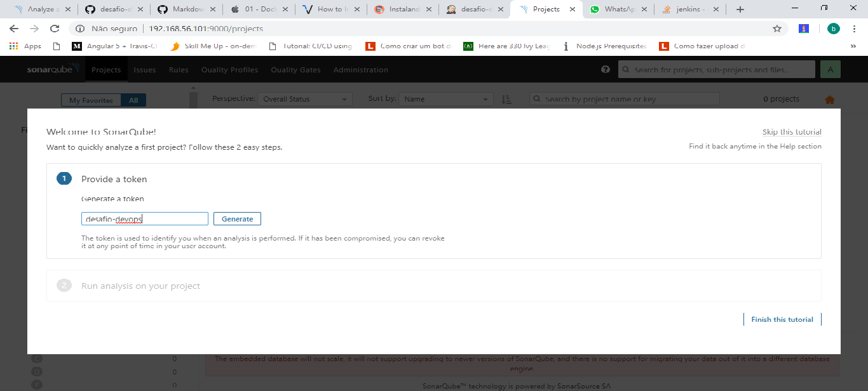Open the Administration menu item
The image size is (868, 391).
click(360, 70)
